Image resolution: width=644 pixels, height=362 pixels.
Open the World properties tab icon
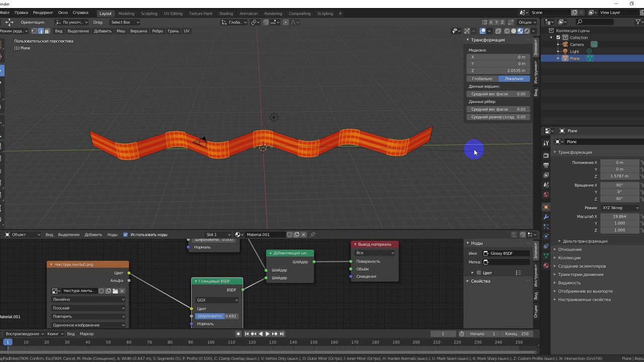[x=546, y=195]
